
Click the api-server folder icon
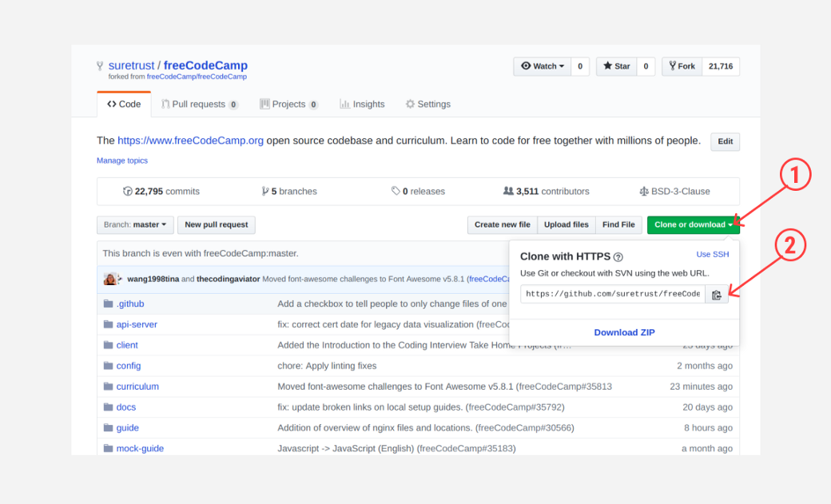pyautogui.click(x=108, y=324)
